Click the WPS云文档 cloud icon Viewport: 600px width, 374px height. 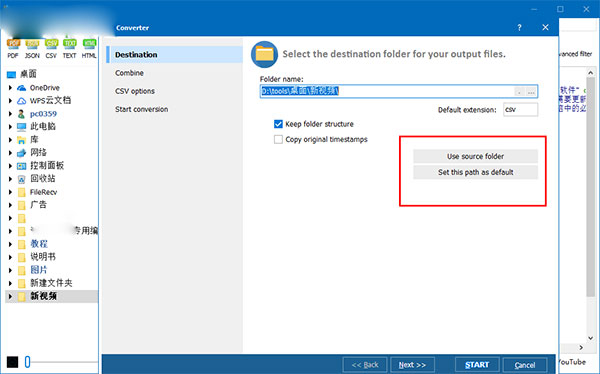pos(21,101)
